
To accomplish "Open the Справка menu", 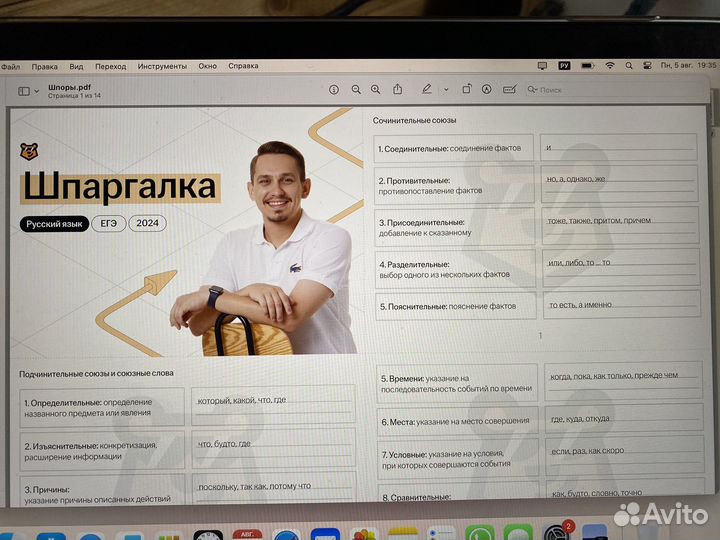I will [x=243, y=66].
